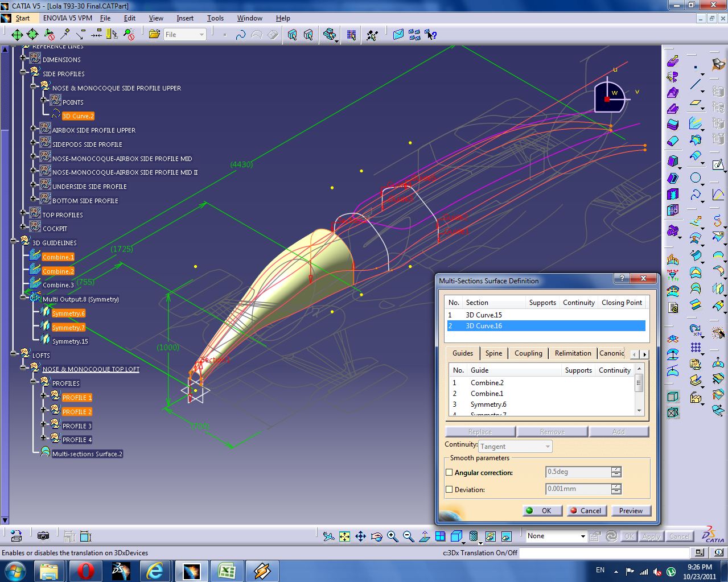Select the Sweep surface tool in right toolbar

click(x=696, y=155)
